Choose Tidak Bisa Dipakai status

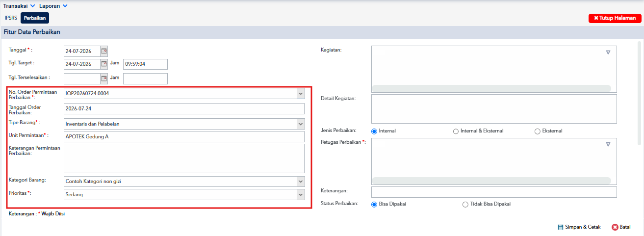(465, 205)
